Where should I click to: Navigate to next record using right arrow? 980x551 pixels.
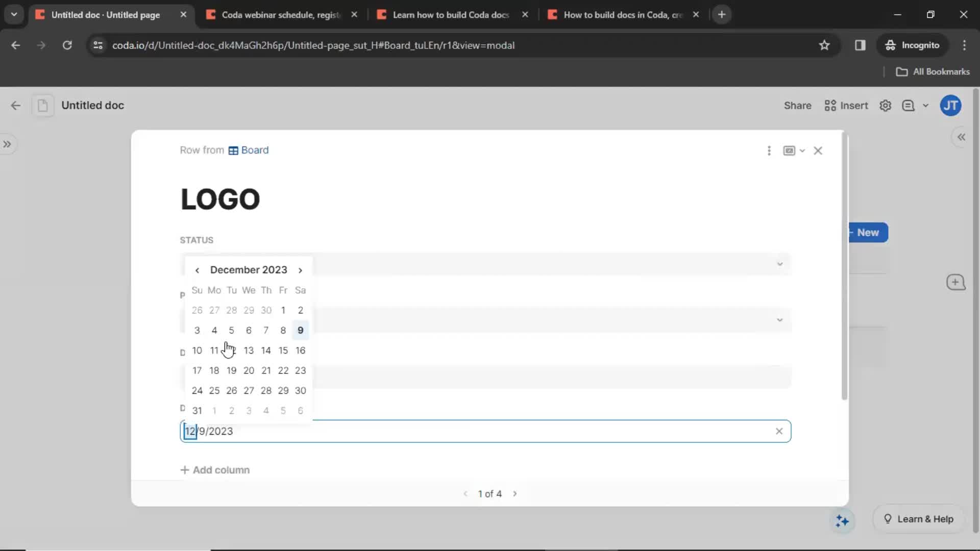[x=515, y=494]
